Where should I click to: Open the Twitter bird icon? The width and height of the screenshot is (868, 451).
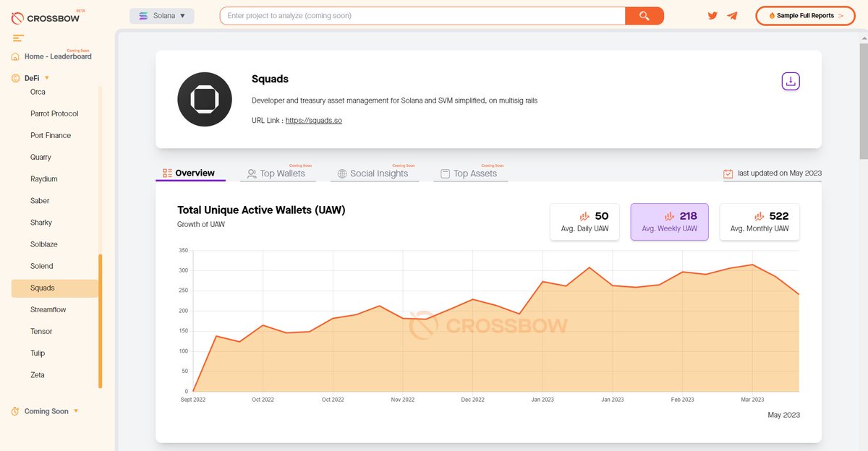click(x=712, y=16)
